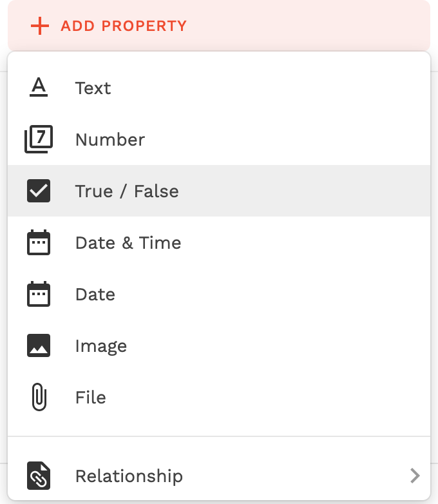Select the underlined A Text icon
Viewport: 438px width, 504px height.
click(x=39, y=87)
